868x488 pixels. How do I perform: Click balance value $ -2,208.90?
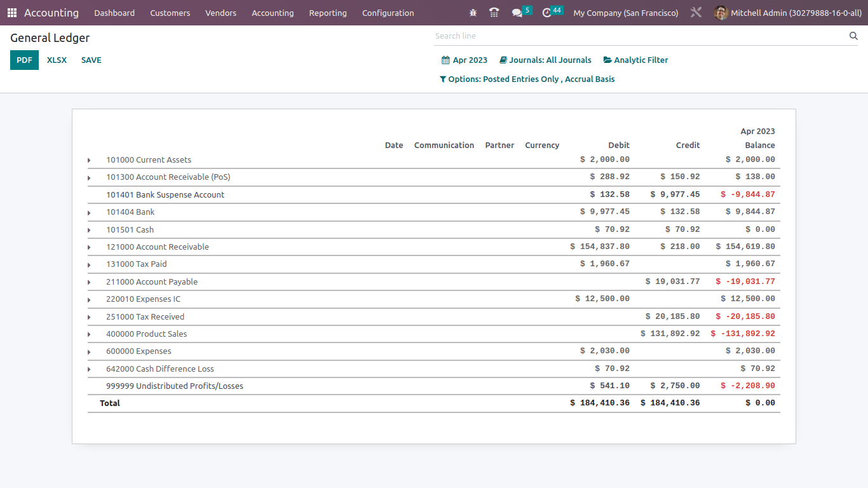click(748, 386)
